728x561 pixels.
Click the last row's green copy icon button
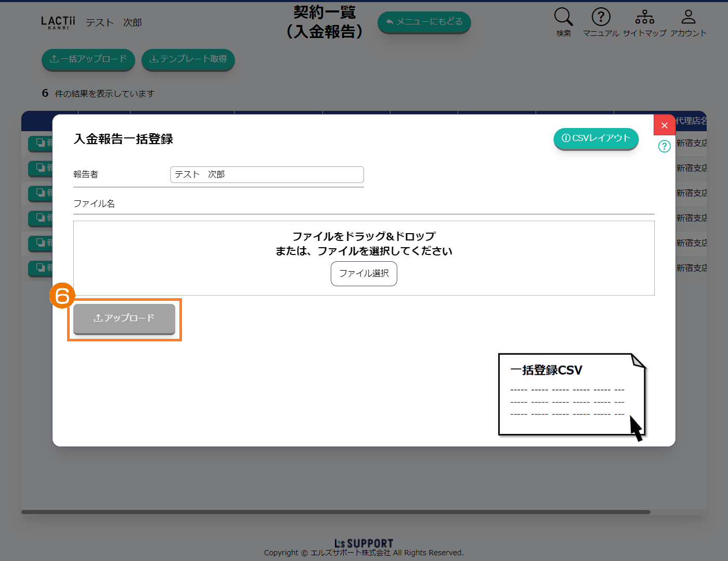pos(41,267)
